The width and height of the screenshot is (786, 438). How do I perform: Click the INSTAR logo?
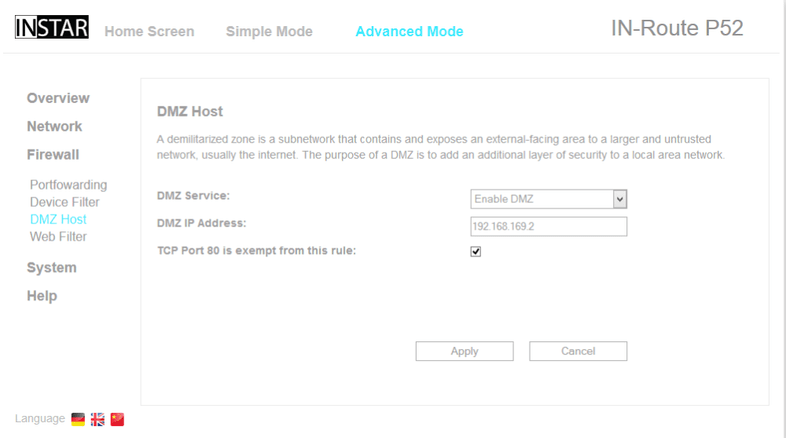click(x=52, y=28)
